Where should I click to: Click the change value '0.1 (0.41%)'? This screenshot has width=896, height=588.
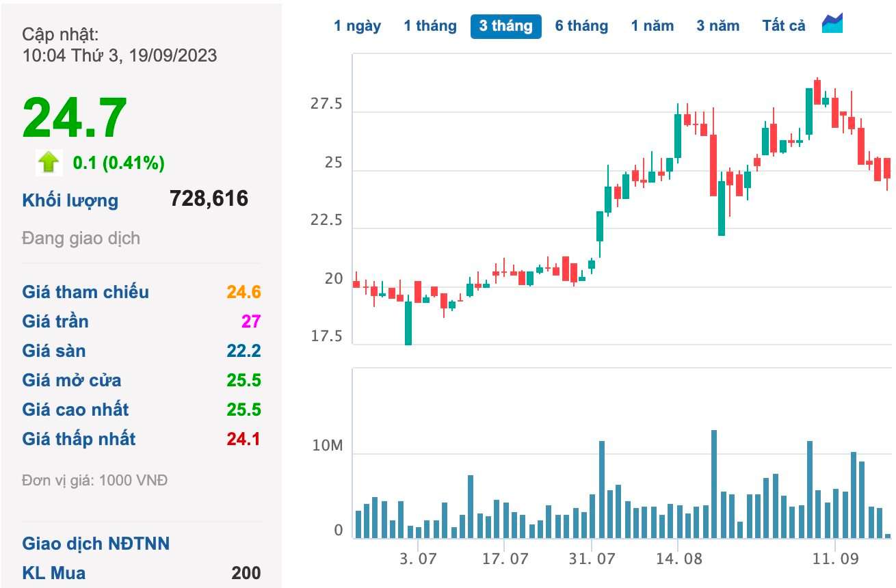coord(118,163)
